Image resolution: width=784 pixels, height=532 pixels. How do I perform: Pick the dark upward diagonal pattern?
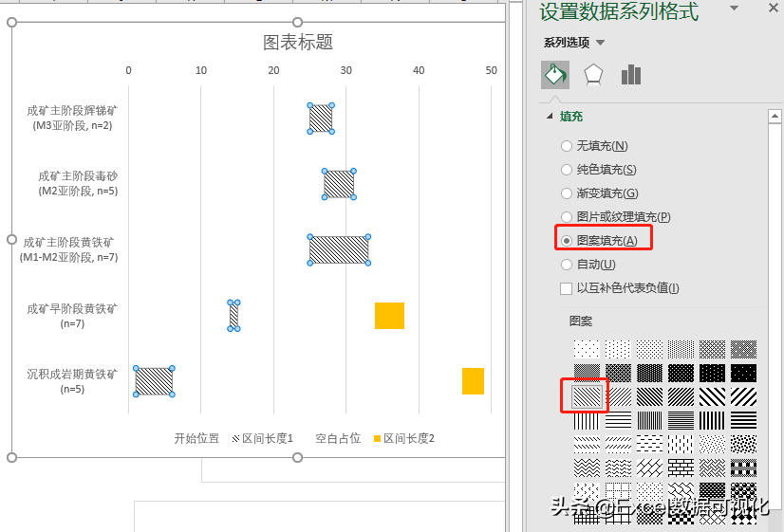(x=681, y=396)
